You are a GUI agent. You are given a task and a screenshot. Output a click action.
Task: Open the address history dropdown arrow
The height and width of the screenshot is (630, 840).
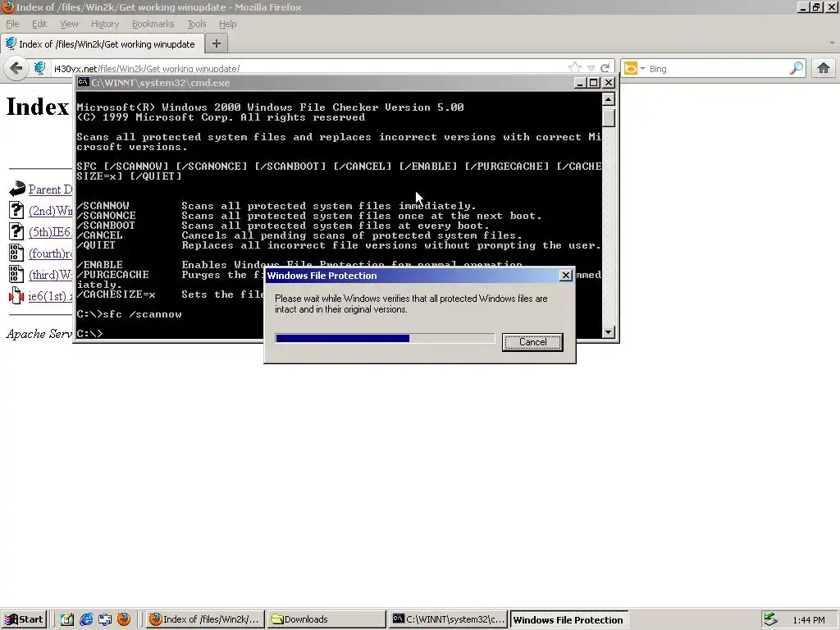tap(591, 69)
